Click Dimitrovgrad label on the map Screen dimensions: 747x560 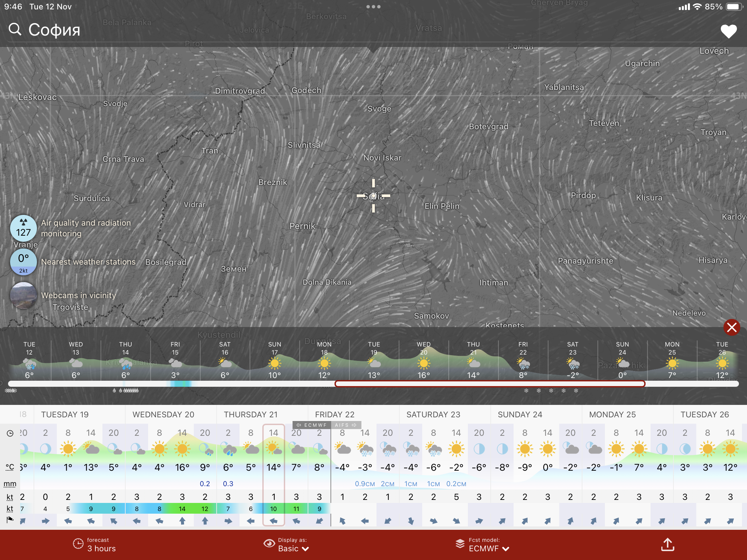[x=240, y=91]
